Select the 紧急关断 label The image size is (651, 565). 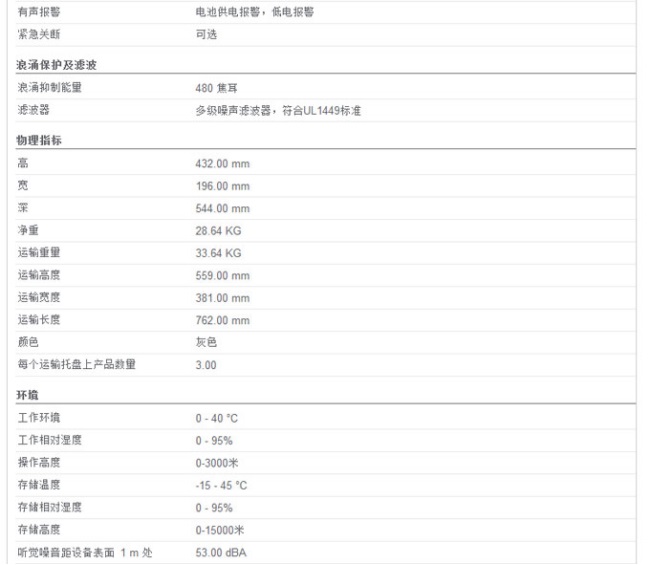point(38,34)
